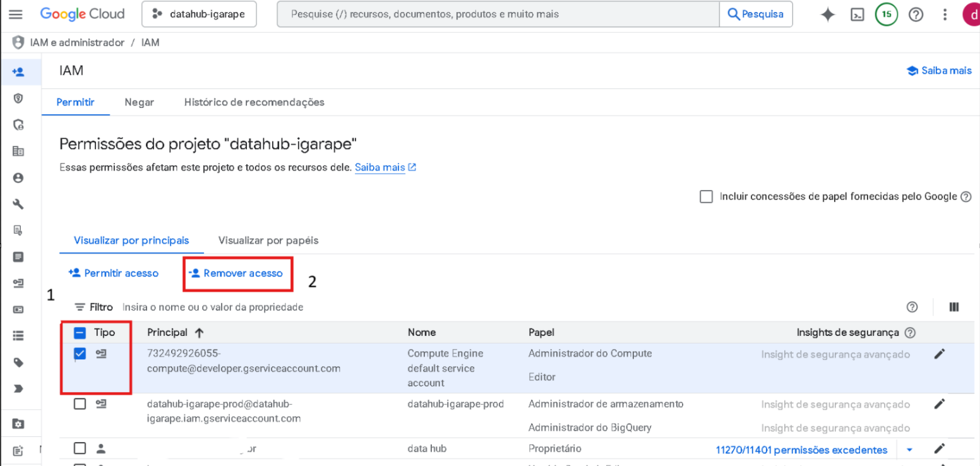Activate the Cloud Shell terminal icon

coord(857,15)
